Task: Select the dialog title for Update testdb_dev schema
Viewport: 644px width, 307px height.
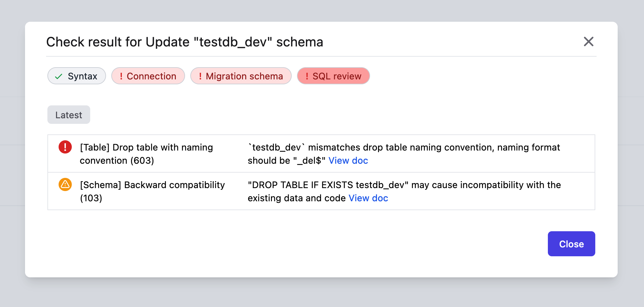Action: point(185,42)
